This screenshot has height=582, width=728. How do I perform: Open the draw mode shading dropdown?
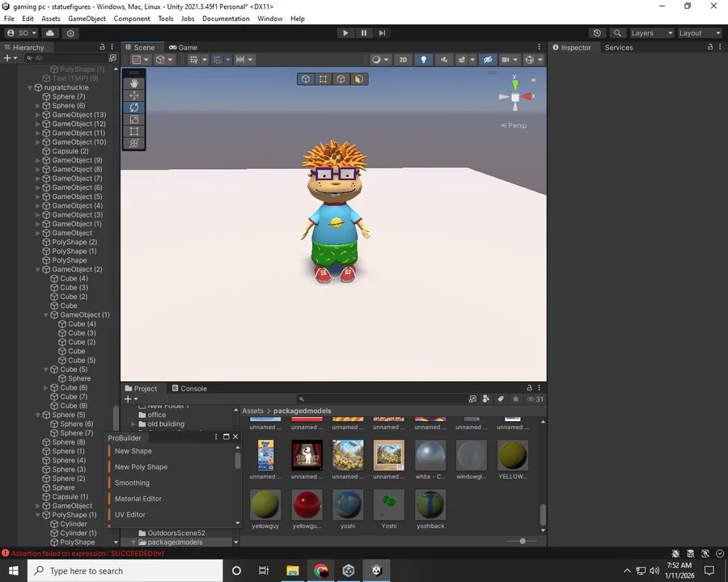coord(380,60)
